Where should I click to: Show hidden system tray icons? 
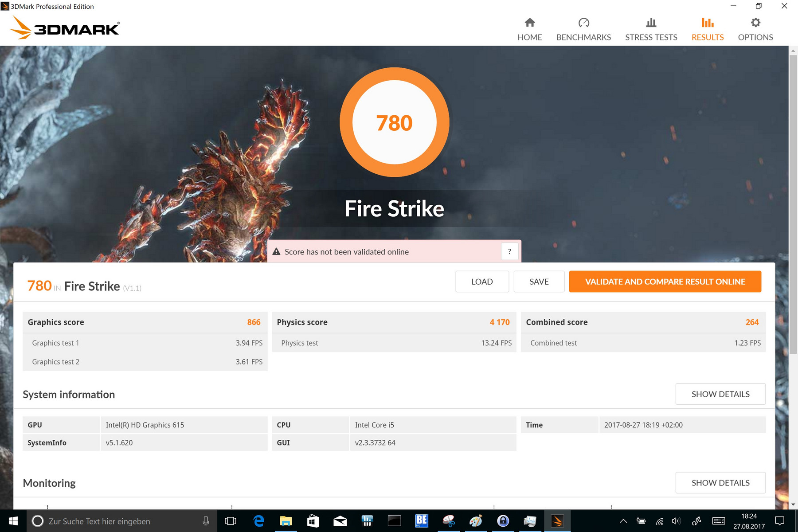(x=623, y=521)
